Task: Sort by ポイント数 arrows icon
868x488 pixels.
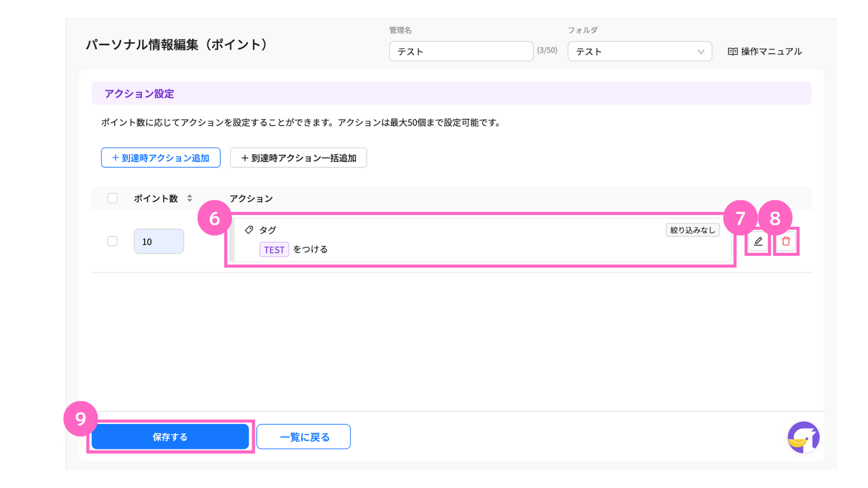Action: (190, 198)
